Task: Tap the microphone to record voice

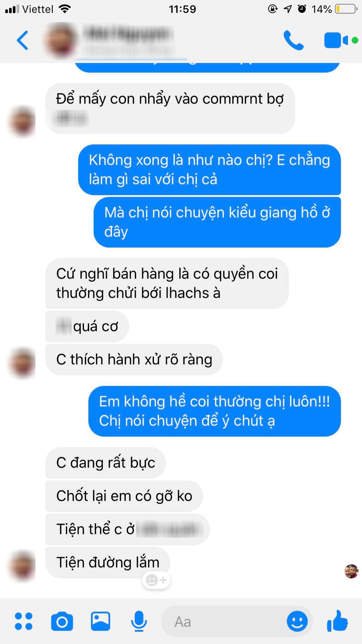Action: coord(139,621)
